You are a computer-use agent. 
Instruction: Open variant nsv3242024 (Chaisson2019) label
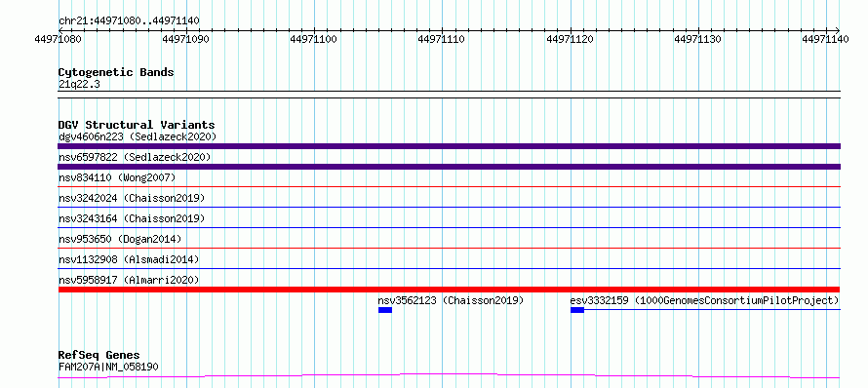click(x=132, y=198)
